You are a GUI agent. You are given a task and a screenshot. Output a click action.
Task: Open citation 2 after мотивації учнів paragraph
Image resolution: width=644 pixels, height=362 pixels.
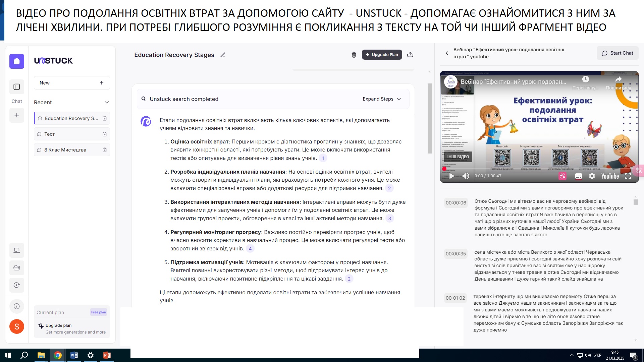click(349, 279)
